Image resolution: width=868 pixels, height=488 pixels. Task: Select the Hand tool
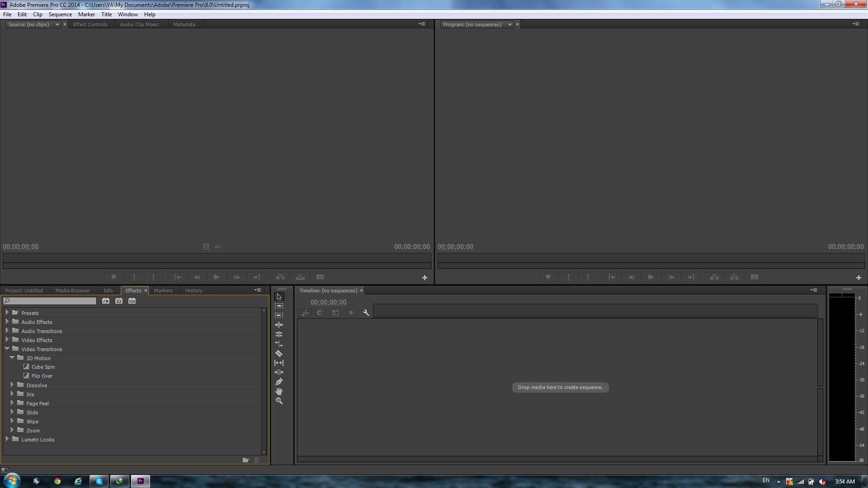[x=279, y=391]
